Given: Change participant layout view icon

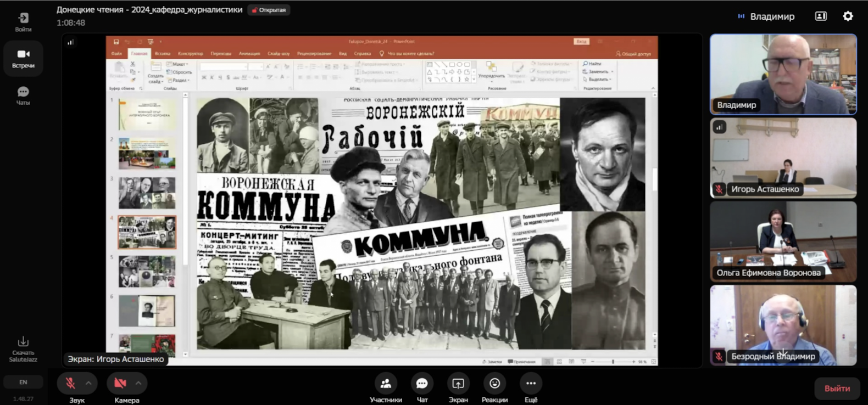Looking at the screenshot, I should tap(821, 16).
